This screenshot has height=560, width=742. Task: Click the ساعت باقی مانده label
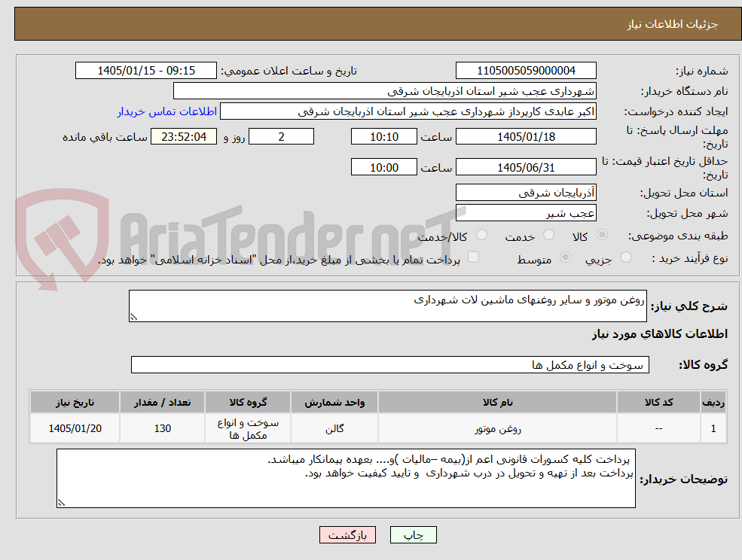point(105,137)
